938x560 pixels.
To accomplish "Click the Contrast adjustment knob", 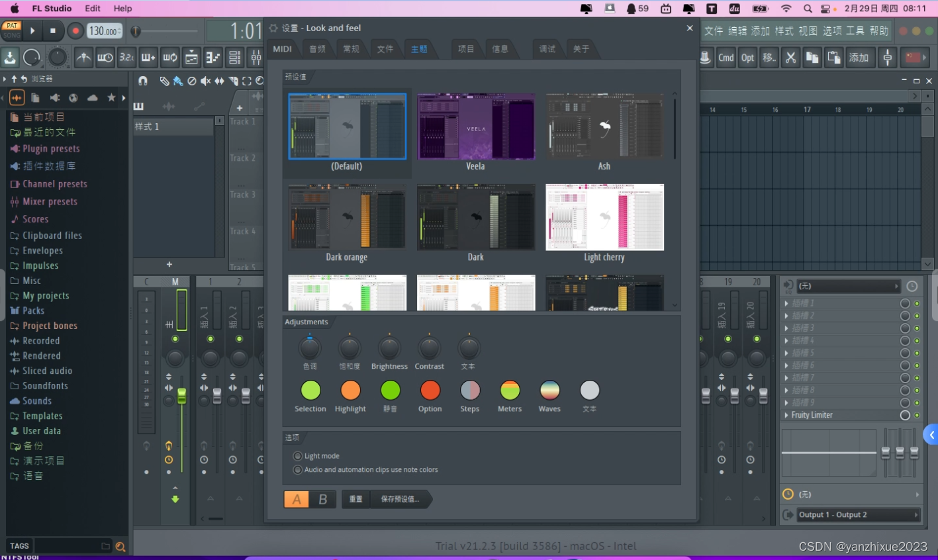I will point(429,348).
